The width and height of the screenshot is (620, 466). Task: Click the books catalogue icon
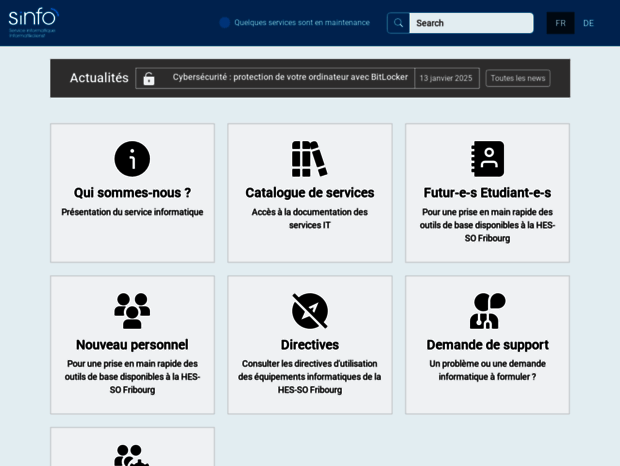tap(310, 159)
